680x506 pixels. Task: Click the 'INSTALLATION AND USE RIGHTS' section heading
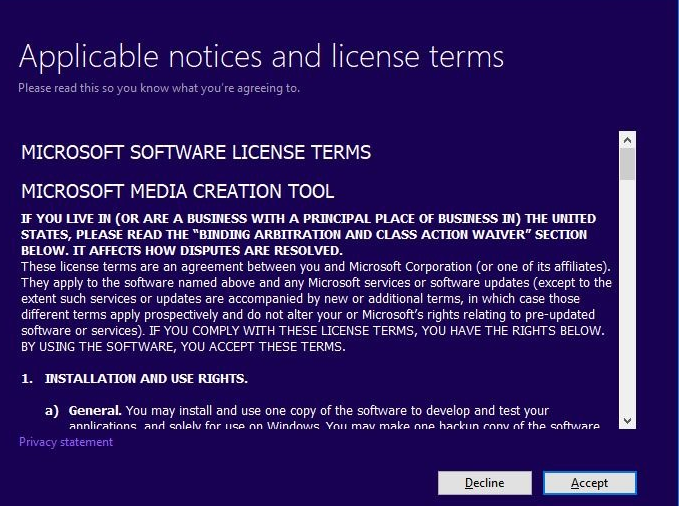coord(146,379)
